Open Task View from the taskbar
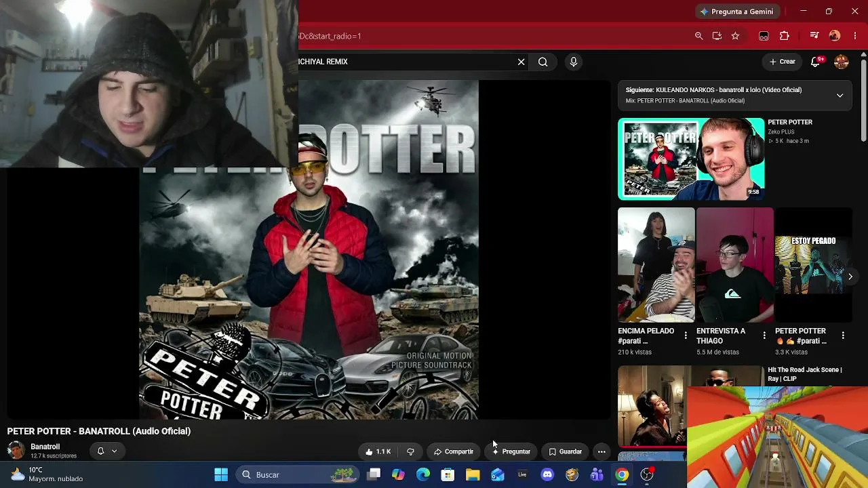The width and height of the screenshot is (868, 488). click(x=374, y=475)
